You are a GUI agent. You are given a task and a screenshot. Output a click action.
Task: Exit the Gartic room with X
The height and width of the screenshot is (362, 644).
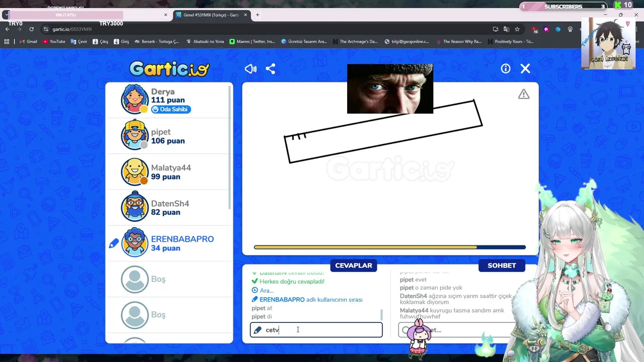pyautogui.click(x=525, y=68)
